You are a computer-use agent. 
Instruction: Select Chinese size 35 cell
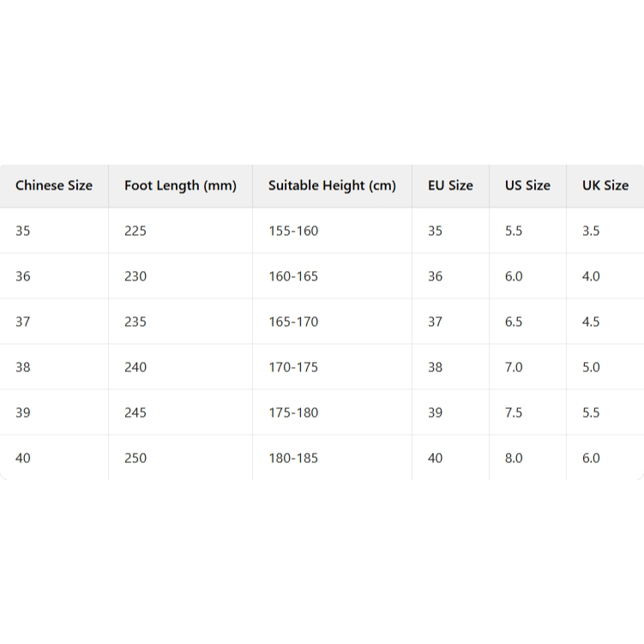tap(54, 231)
